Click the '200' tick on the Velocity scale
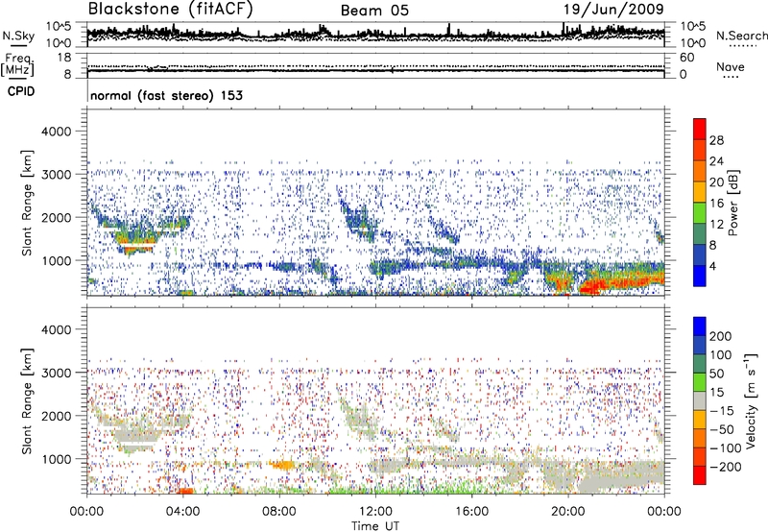Viewport: 768px width, 532px height. point(721,336)
